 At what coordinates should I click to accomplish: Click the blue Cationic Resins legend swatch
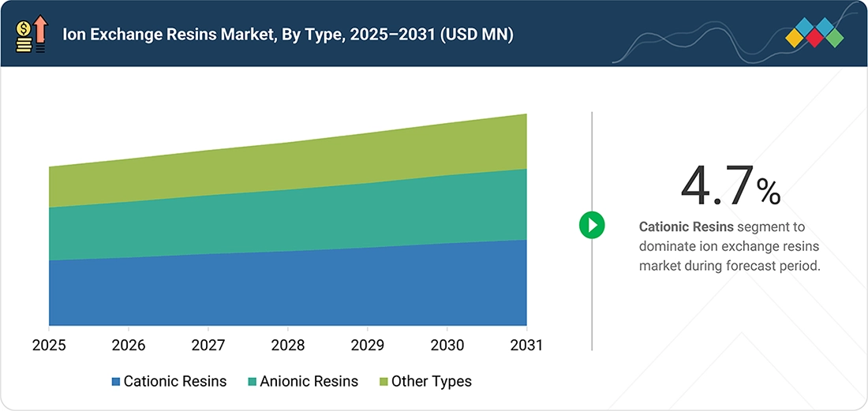click(x=116, y=382)
